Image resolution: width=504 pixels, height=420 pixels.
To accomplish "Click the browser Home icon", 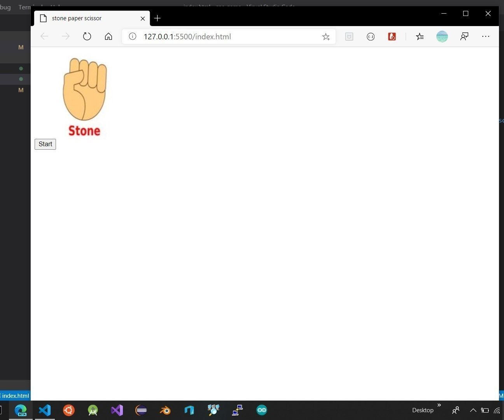I will 108,36.
